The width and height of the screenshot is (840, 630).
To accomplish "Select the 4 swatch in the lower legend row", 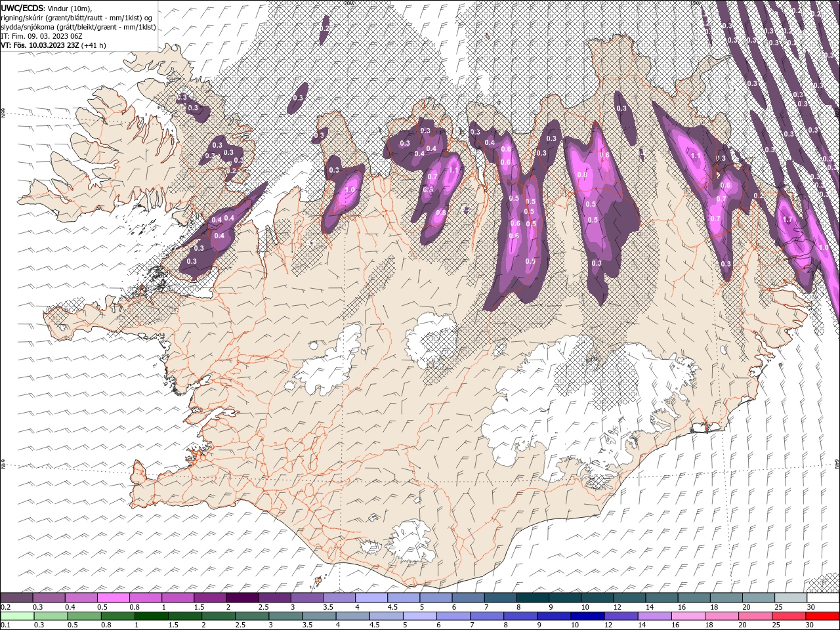I will (353, 616).
